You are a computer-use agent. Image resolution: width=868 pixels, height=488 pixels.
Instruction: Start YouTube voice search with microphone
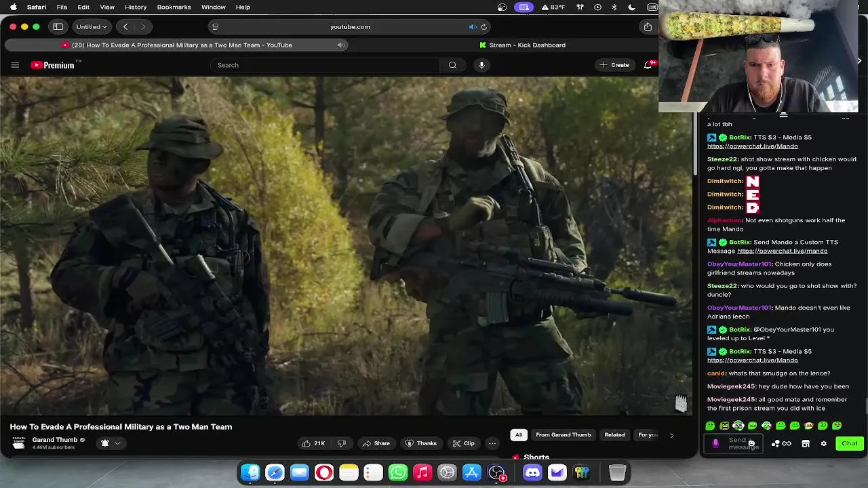pyautogui.click(x=481, y=65)
